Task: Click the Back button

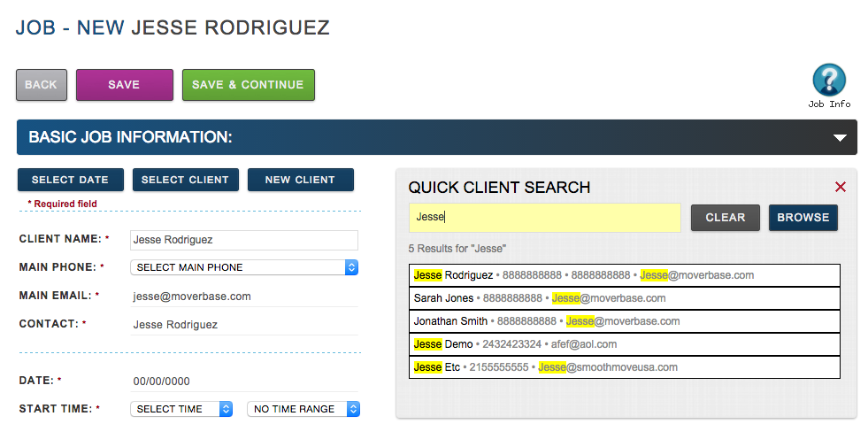Action: (x=41, y=85)
